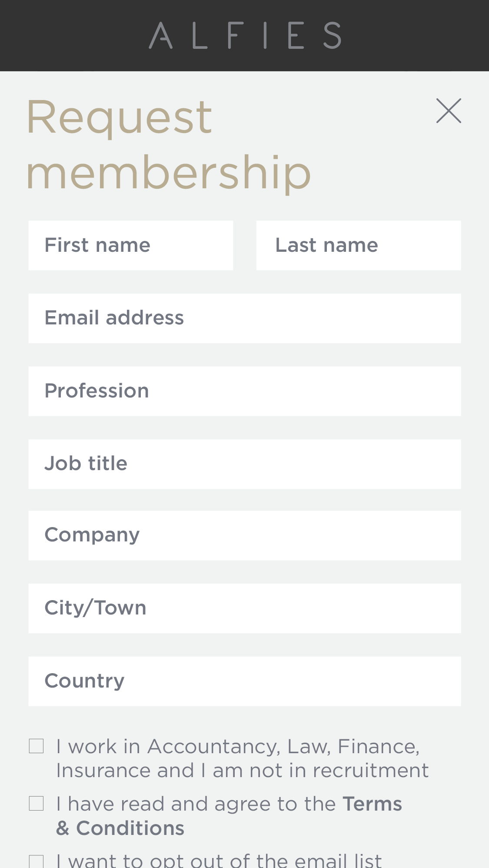Click the Profession field
This screenshot has height=868, width=489.
pos(244,391)
